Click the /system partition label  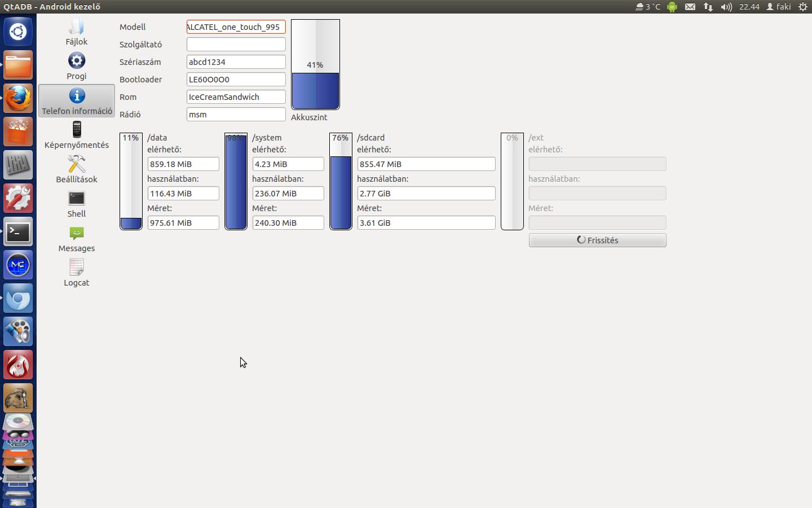click(x=267, y=138)
